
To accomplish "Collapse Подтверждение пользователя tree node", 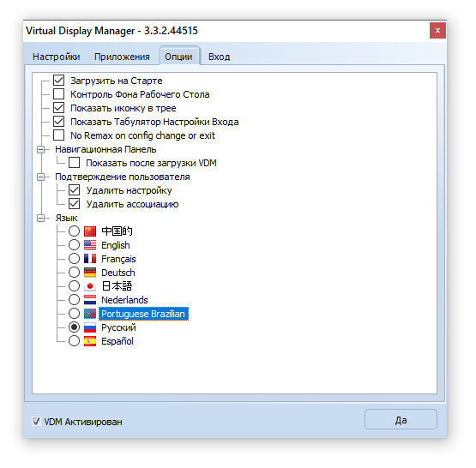I will 40,177.
